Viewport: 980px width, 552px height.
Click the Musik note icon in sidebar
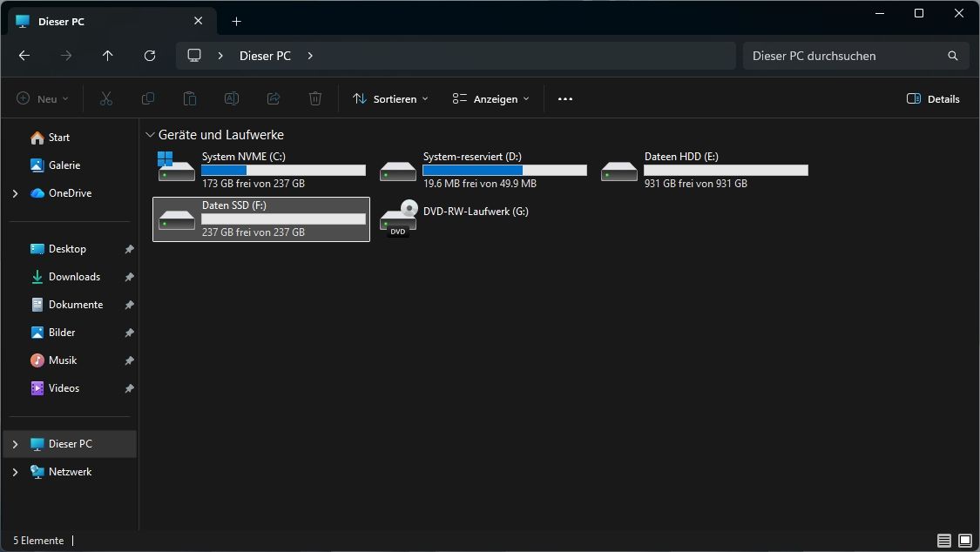click(x=37, y=360)
